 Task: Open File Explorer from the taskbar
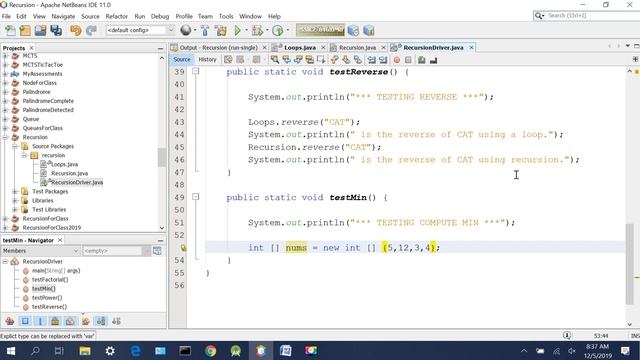(85, 351)
